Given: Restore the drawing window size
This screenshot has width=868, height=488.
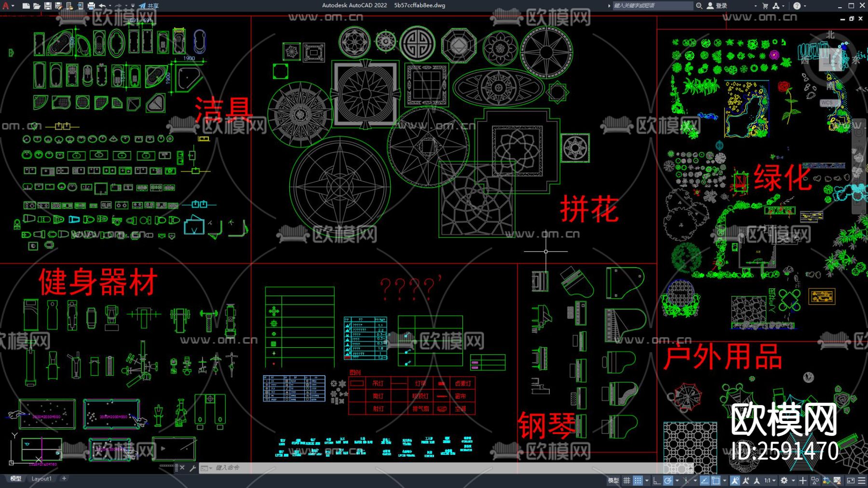Looking at the screenshot, I should pyautogui.click(x=852, y=19).
